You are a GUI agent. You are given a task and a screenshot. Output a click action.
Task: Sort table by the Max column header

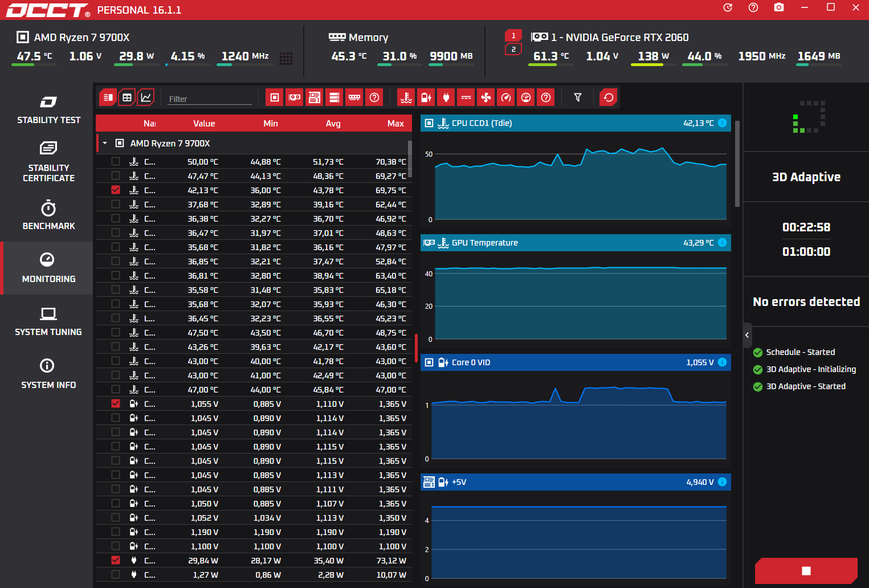(395, 123)
